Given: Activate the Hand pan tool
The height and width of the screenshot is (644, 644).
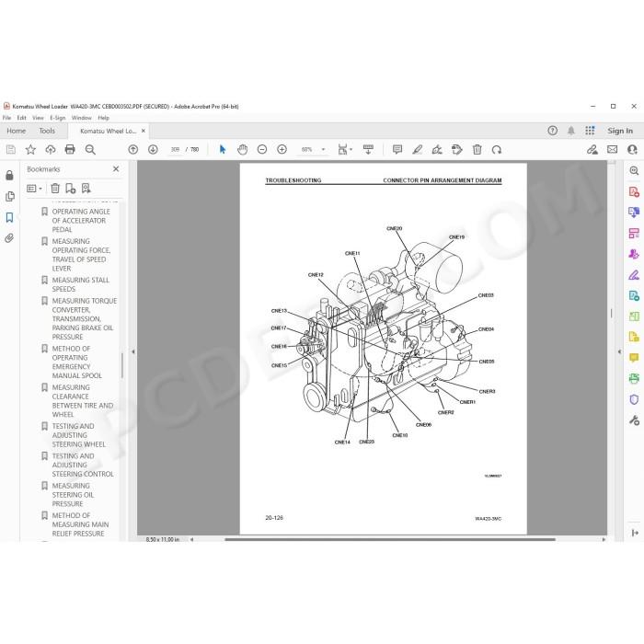Looking at the screenshot, I should (x=242, y=149).
